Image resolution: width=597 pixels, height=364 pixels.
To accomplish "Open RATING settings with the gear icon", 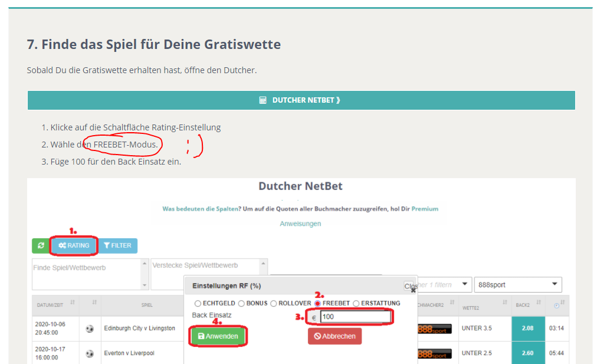I will coord(74,245).
